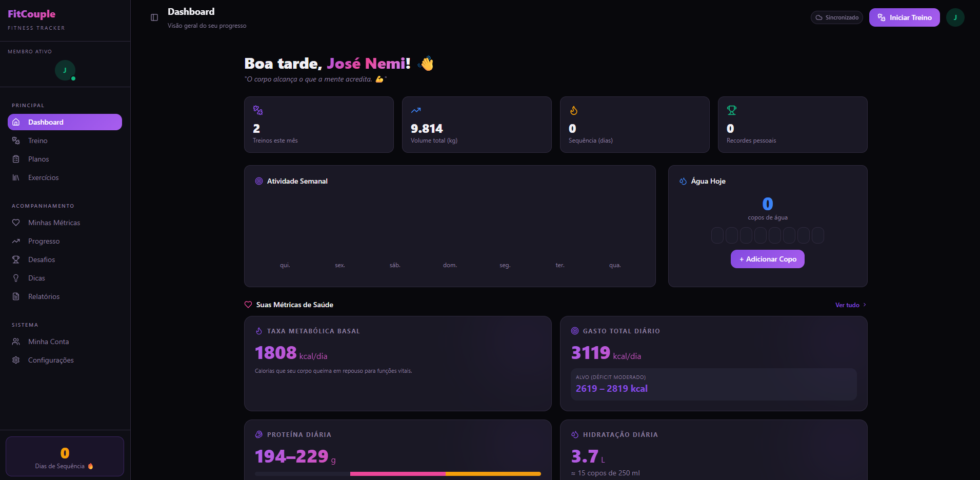This screenshot has width=980, height=480.
Task: Open the Taxa Metabólica Basal card
Action: [398, 364]
